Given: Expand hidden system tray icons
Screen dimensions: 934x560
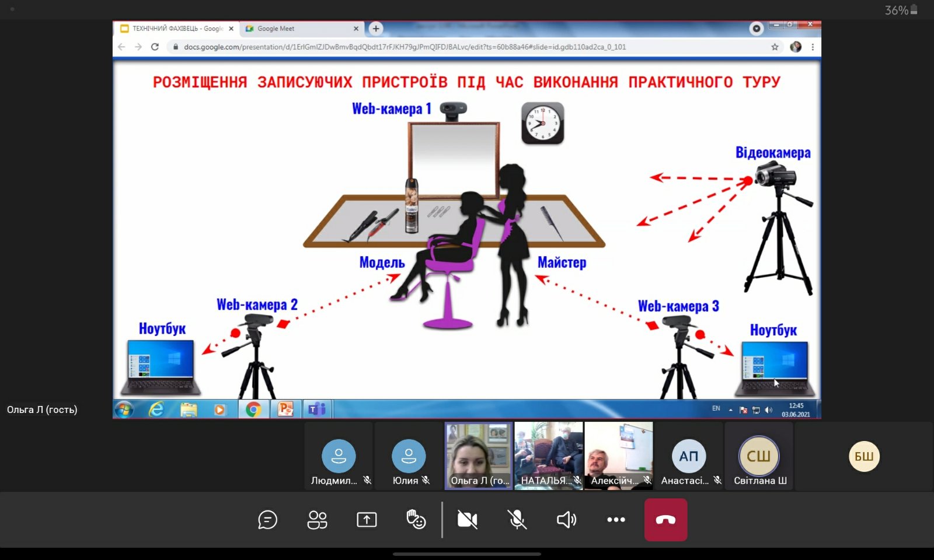Looking at the screenshot, I should click(x=730, y=410).
